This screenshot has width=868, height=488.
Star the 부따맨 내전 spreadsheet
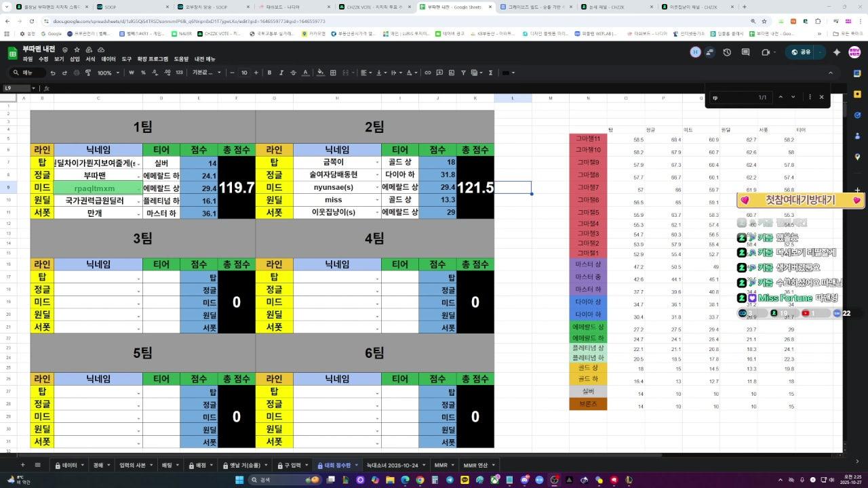pos(77,49)
